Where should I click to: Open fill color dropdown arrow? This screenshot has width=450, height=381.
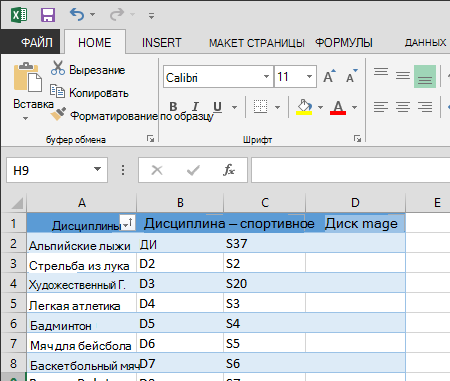320,107
